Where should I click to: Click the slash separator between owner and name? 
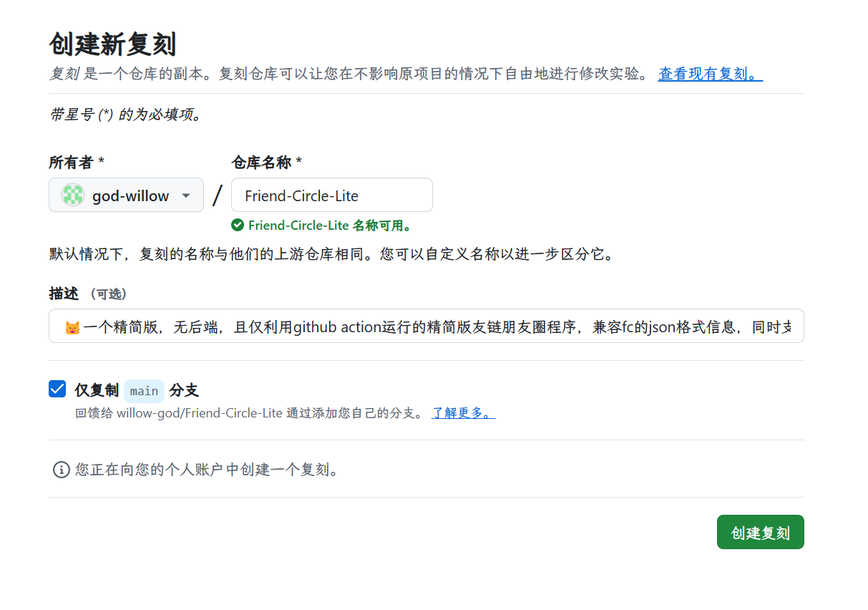tap(218, 195)
